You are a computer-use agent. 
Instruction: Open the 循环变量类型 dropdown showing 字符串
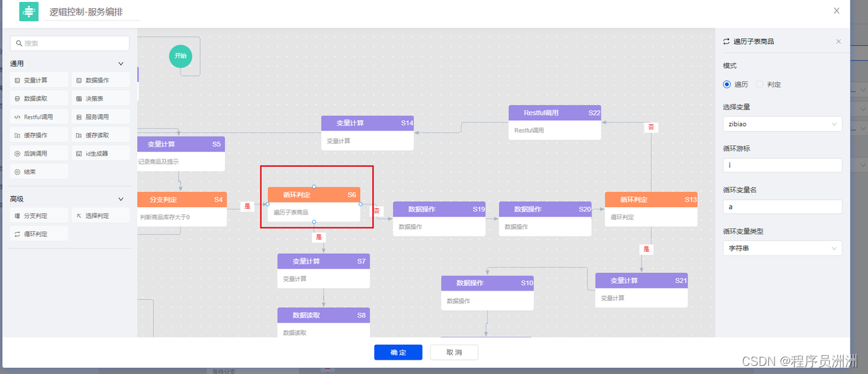click(783, 248)
